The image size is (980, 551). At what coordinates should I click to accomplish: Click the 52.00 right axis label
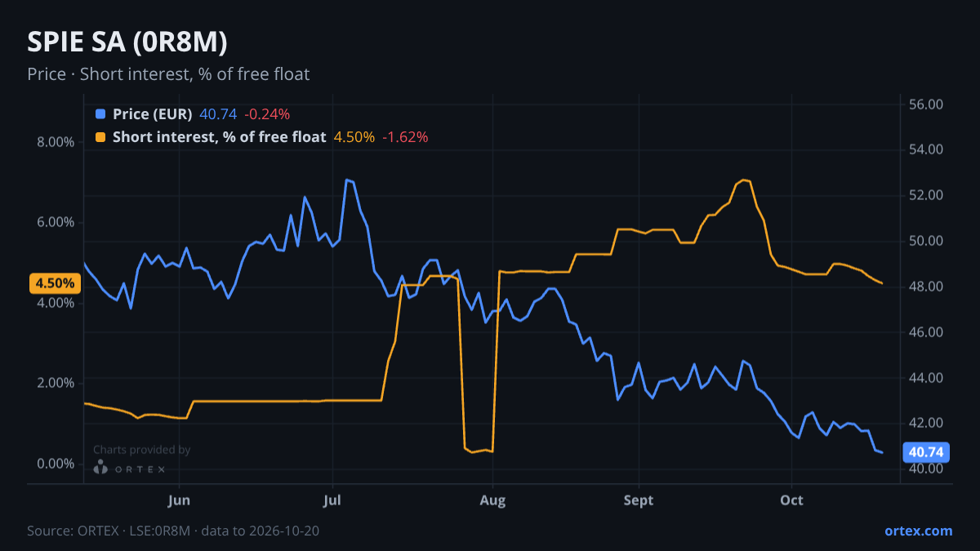pos(926,195)
